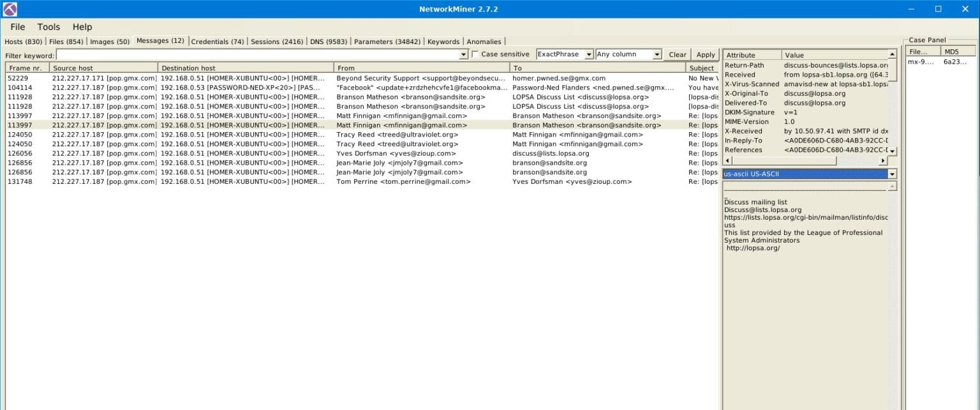Open the Tools menu

[x=48, y=27]
